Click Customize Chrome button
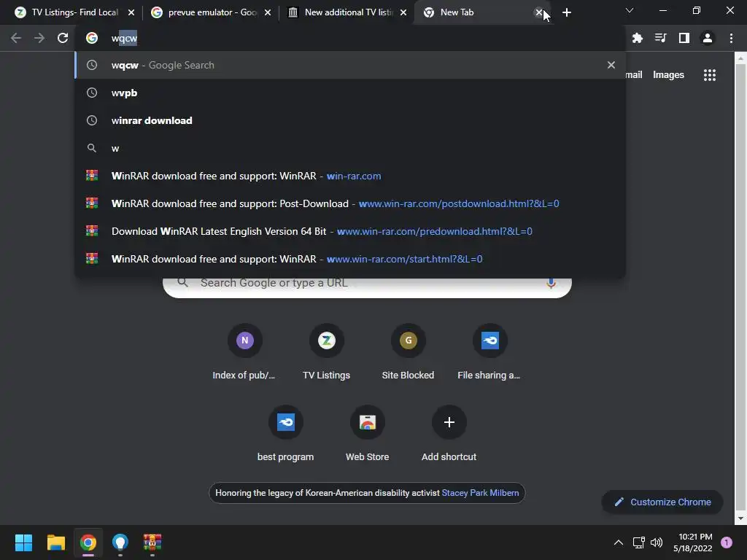The height and width of the screenshot is (560, 747). click(x=662, y=502)
